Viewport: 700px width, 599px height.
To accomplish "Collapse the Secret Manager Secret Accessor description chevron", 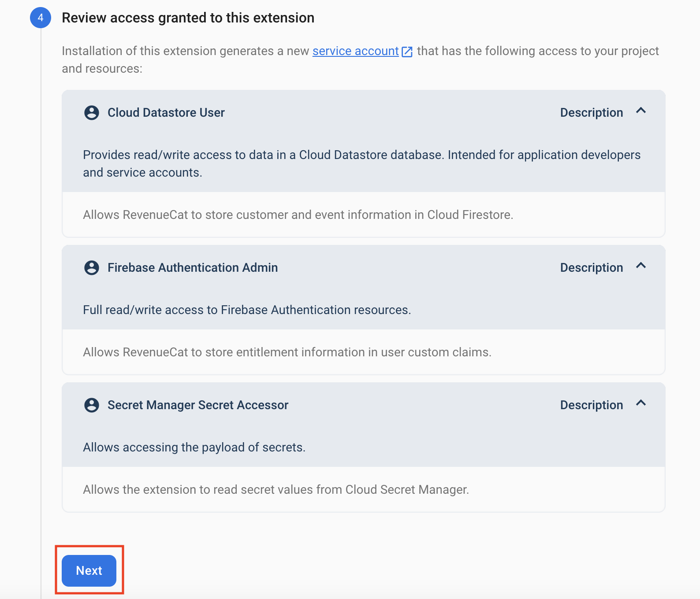I will click(641, 403).
